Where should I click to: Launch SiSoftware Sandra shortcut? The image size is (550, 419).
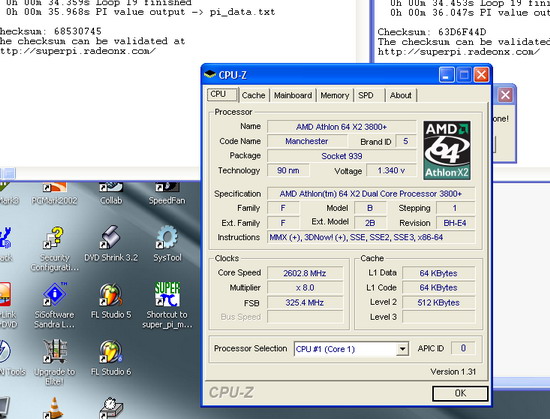pos(54,306)
